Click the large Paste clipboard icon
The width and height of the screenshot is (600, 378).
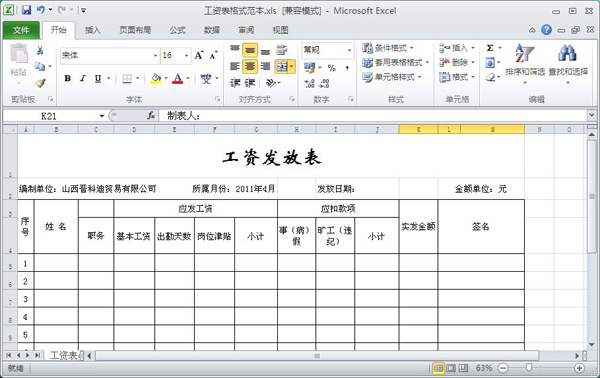[x=19, y=53]
